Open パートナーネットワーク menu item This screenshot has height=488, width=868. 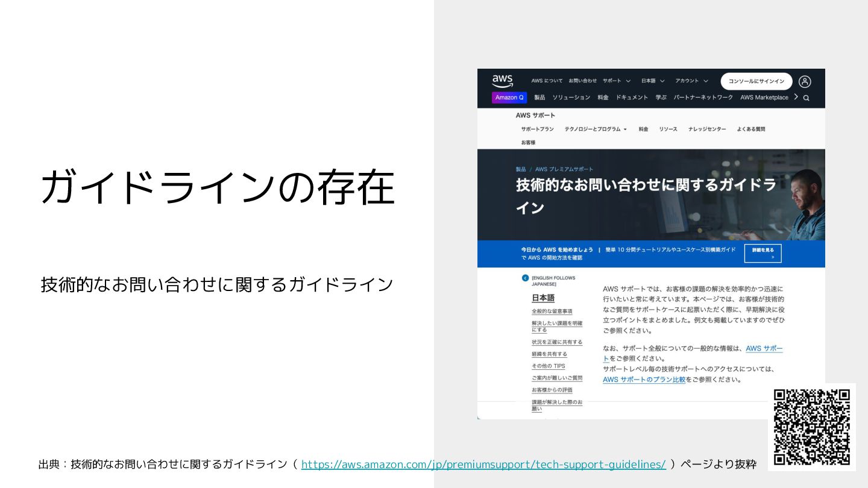coord(703,98)
